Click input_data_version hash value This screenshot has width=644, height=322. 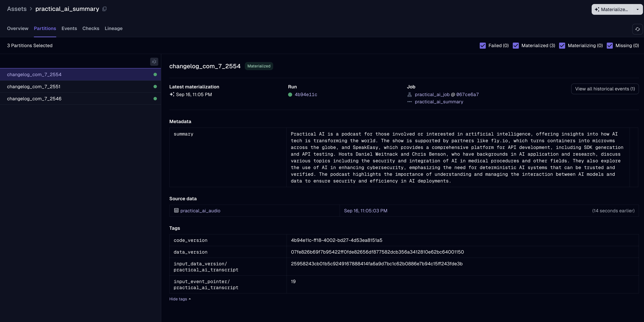(377, 264)
